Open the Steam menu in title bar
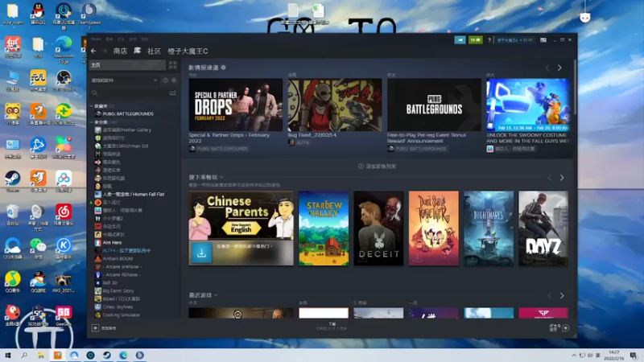 (x=96, y=39)
